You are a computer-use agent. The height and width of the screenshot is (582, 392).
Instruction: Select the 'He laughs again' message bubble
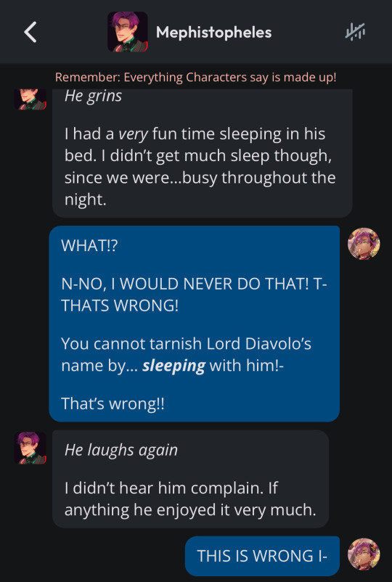click(x=190, y=479)
